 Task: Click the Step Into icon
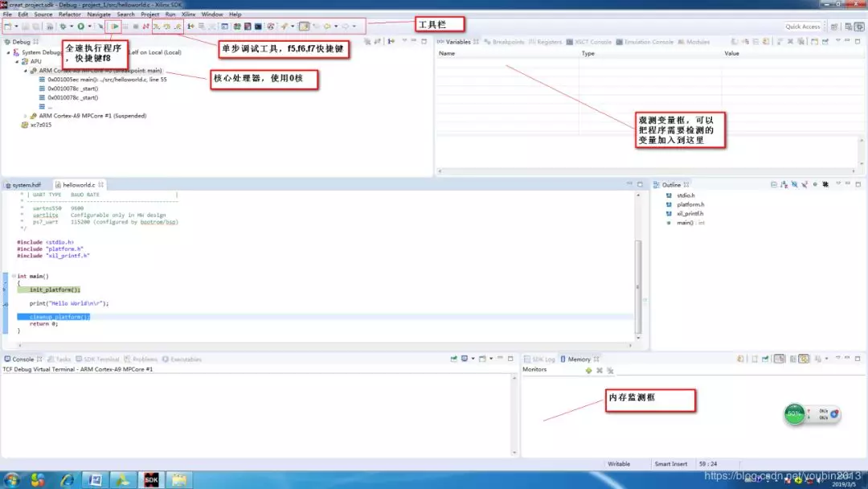pyautogui.click(x=157, y=26)
